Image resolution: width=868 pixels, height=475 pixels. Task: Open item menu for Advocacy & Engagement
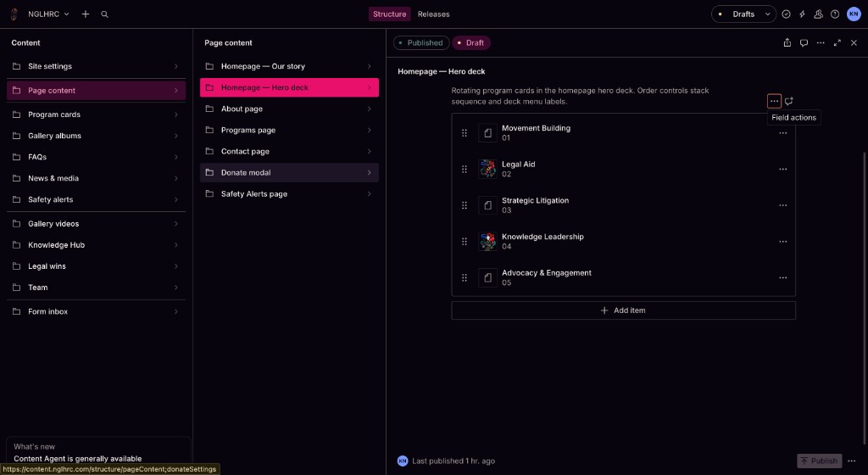pyautogui.click(x=782, y=278)
